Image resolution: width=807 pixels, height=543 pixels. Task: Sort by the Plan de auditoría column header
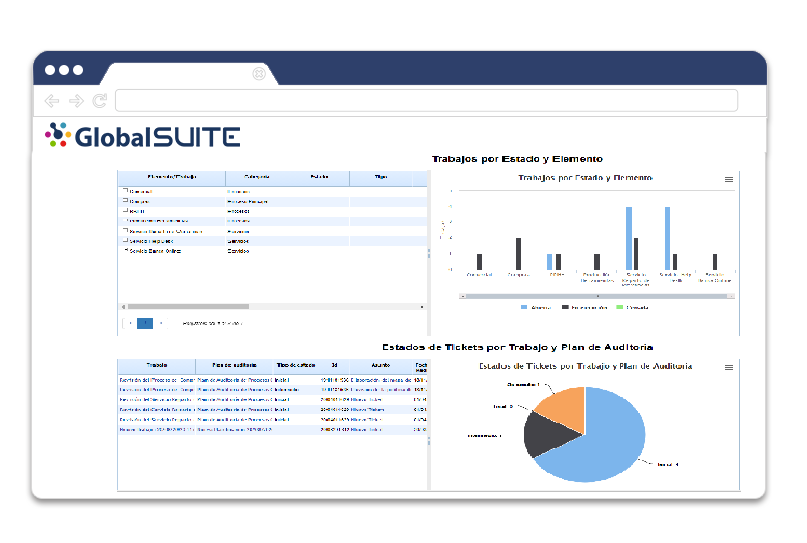(233, 366)
